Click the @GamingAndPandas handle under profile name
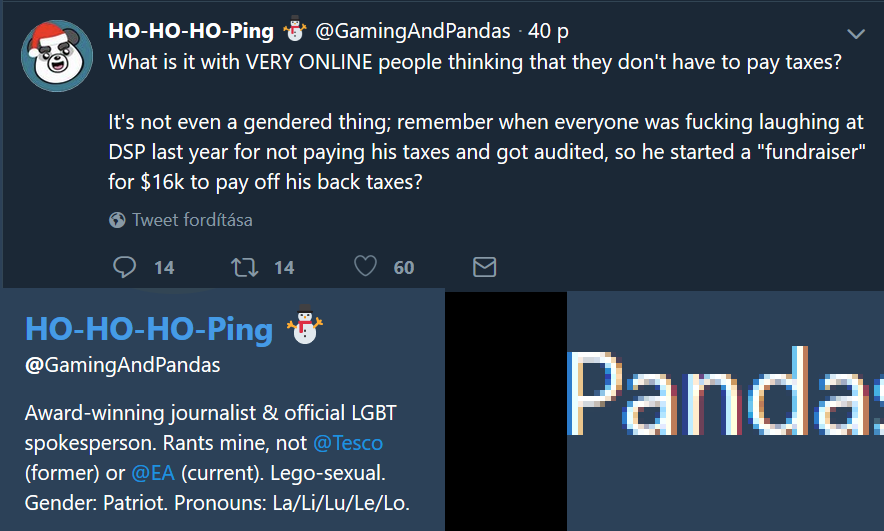 122,365
